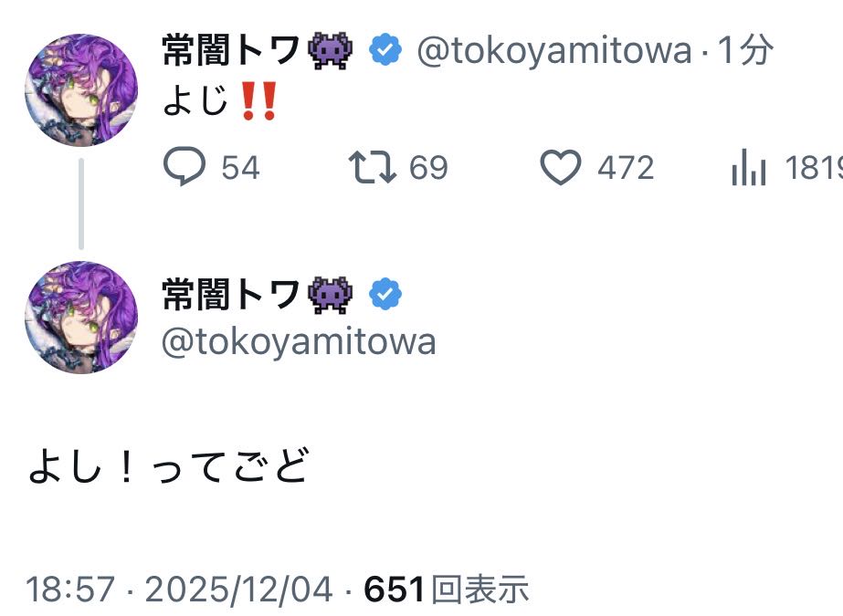This screenshot has width=843, height=616.
Task: Click the よし!ってごど post text
Action: click(x=170, y=468)
